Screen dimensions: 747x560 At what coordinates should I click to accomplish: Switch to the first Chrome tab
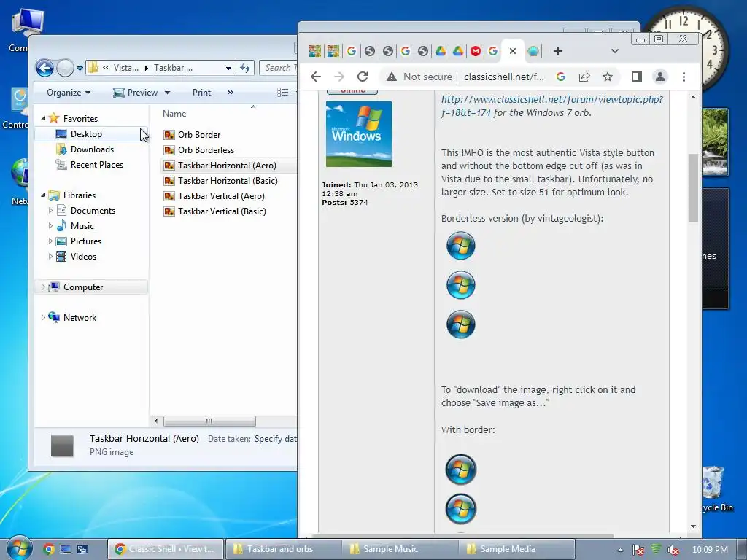click(315, 51)
